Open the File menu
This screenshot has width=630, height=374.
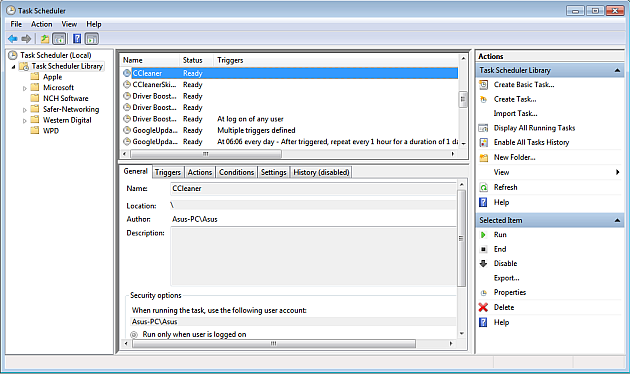(x=16, y=24)
